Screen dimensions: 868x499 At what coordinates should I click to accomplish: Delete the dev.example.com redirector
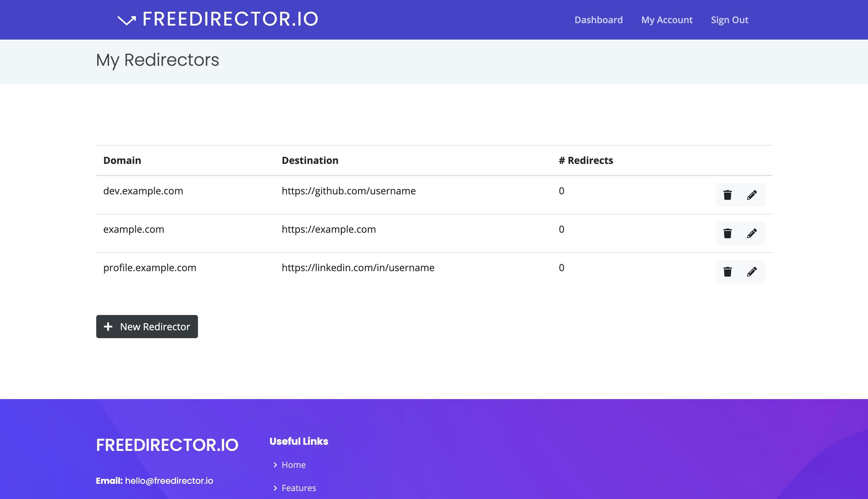point(728,195)
